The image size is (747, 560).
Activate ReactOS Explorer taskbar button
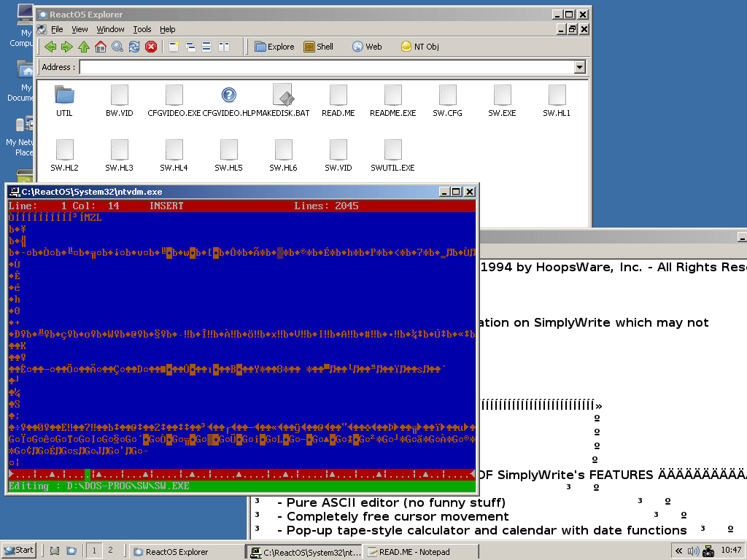tap(187, 551)
